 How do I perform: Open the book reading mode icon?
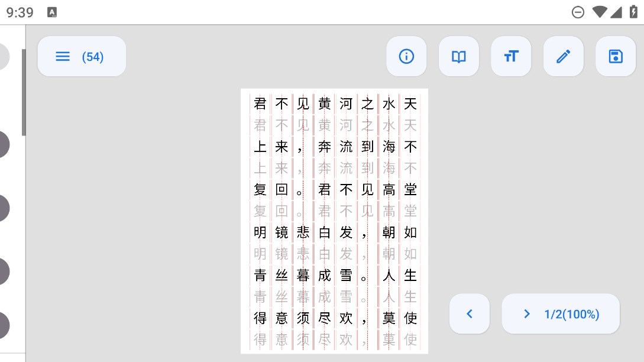coord(459,56)
